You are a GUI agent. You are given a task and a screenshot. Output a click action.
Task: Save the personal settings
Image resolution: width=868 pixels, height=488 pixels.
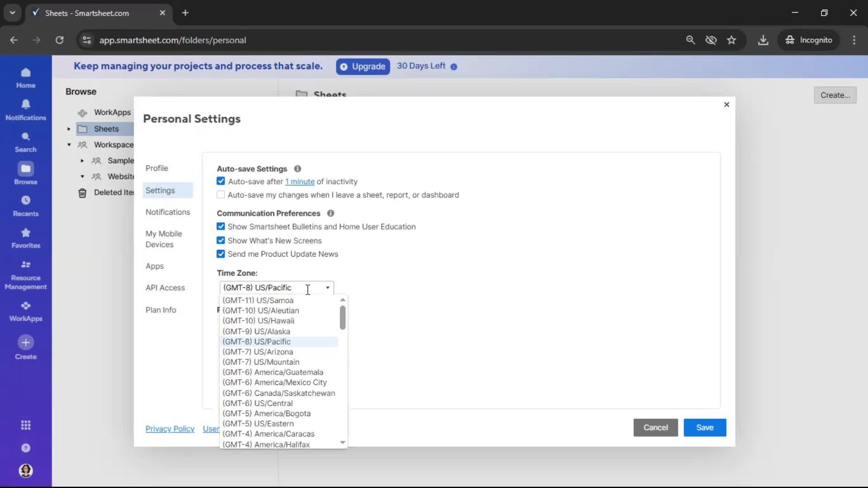point(704,427)
